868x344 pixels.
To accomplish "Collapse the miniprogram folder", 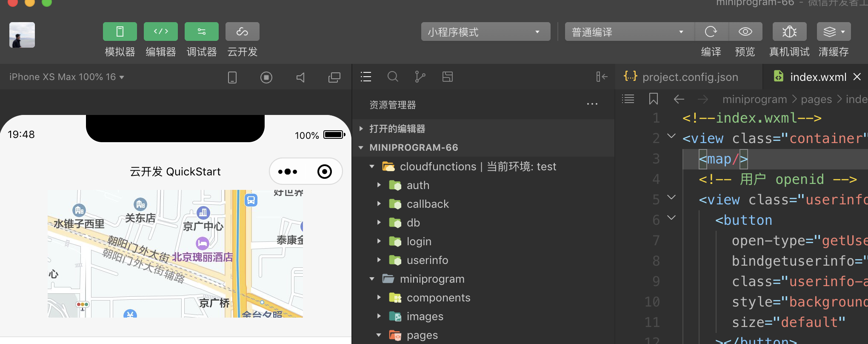I will (x=372, y=279).
